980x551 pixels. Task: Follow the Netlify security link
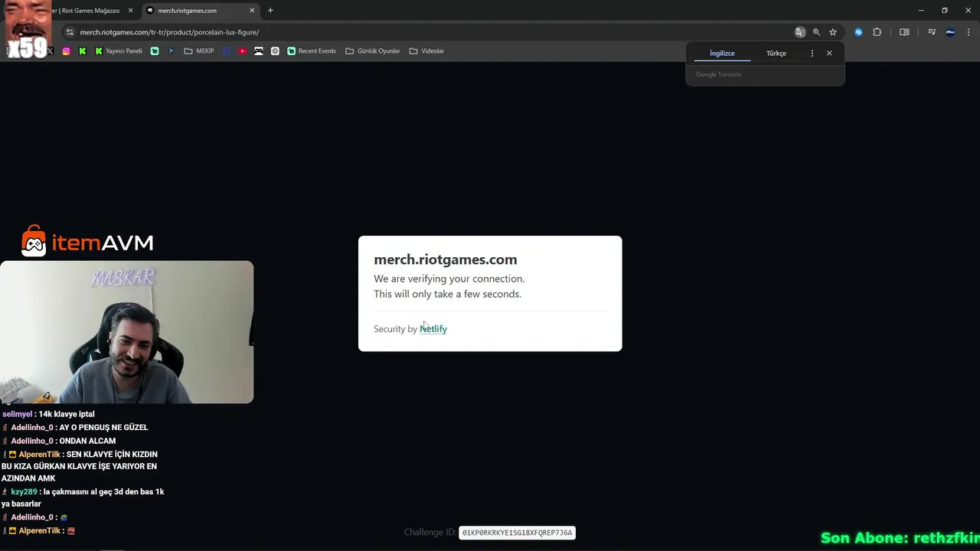pyautogui.click(x=433, y=329)
